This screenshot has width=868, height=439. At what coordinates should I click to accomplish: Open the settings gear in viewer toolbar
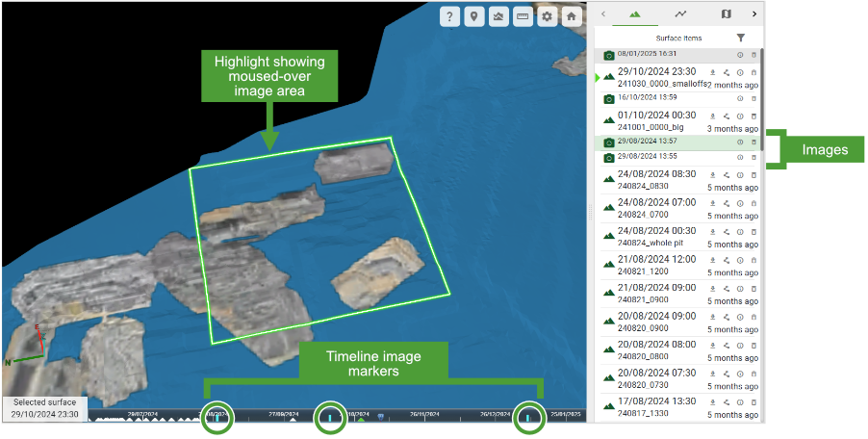[547, 16]
